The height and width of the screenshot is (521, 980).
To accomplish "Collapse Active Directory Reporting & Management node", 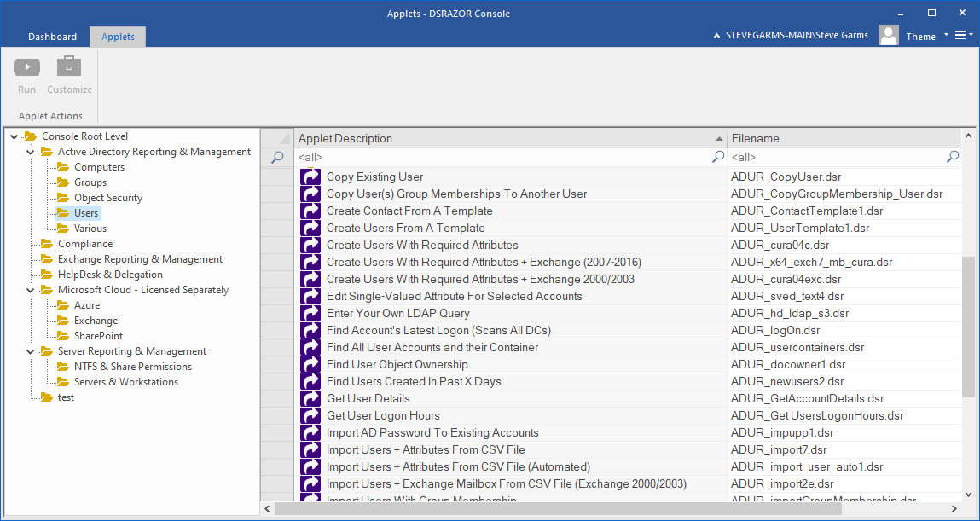I will coord(31,152).
